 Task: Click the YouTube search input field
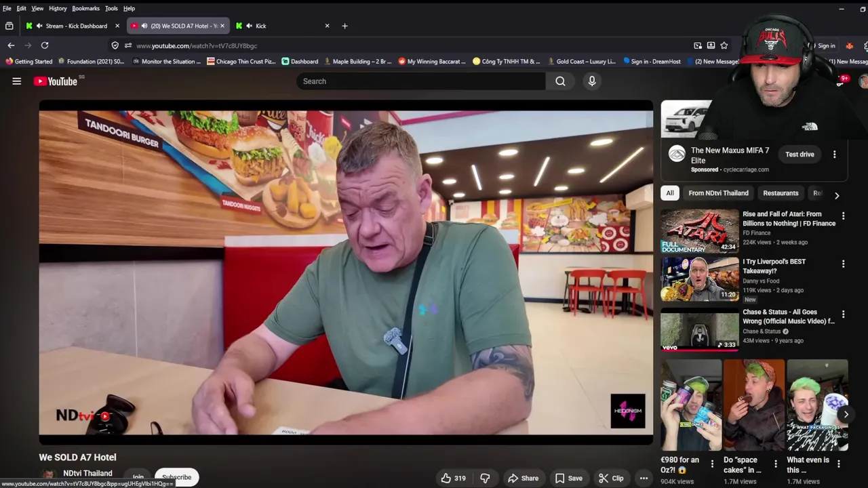coord(420,81)
